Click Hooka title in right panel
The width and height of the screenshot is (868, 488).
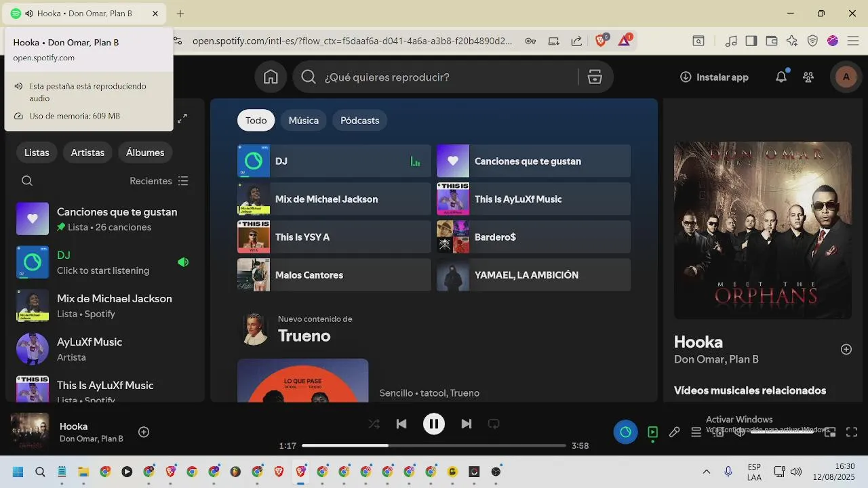tap(698, 342)
